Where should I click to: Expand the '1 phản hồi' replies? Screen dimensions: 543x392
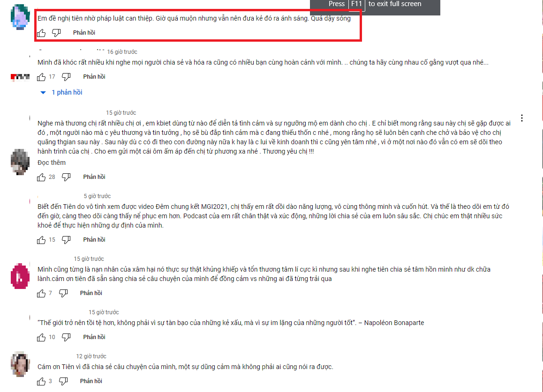point(61,92)
